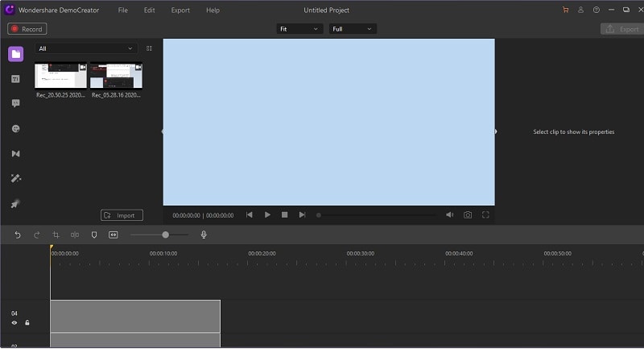Toggle the lock on track 04

[27, 322]
